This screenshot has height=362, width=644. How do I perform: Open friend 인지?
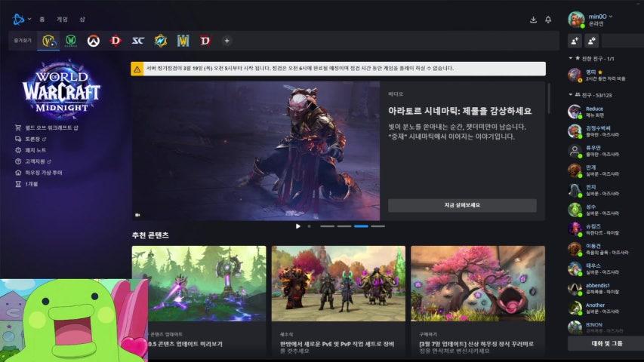[604, 191]
